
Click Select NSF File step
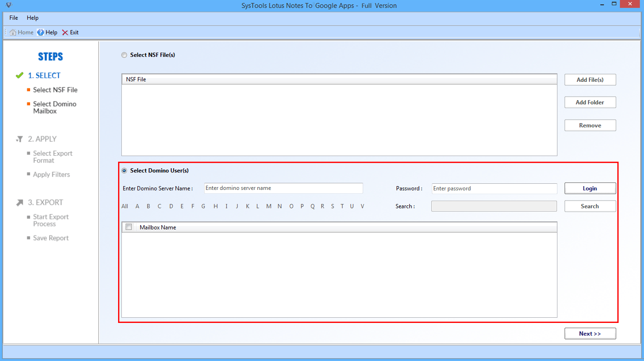pyautogui.click(x=55, y=90)
